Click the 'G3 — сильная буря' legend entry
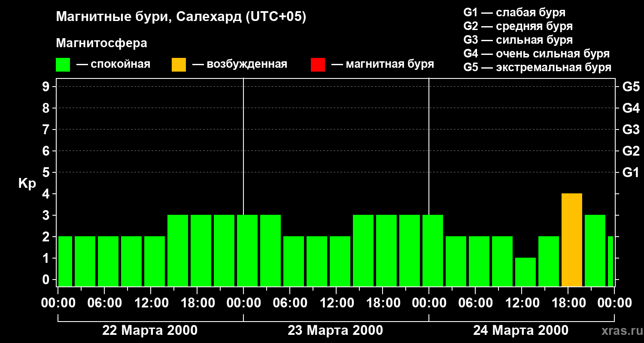 (x=518, y=40)
